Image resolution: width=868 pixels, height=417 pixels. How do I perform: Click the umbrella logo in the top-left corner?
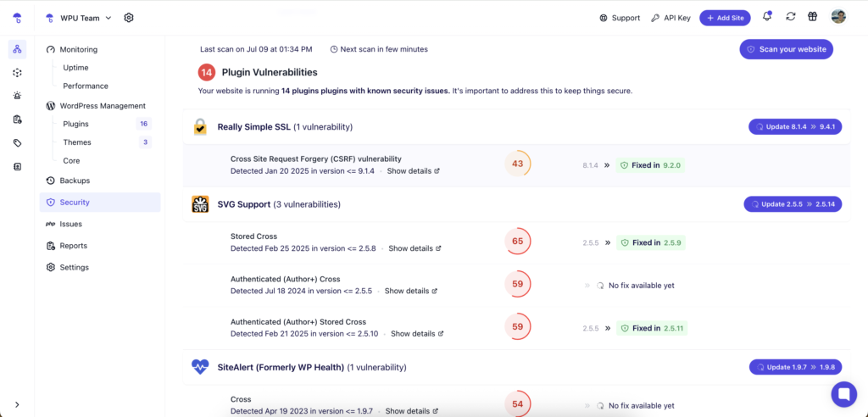click(17, 18)
